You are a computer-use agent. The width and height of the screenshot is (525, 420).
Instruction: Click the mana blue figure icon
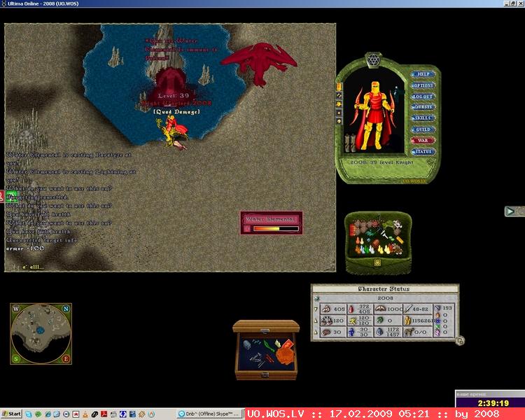[x=351, y=332]
